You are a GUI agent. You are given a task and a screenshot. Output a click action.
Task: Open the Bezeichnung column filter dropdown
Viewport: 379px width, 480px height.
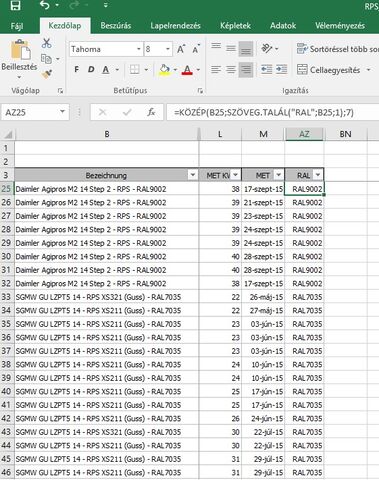pos(192,175)
